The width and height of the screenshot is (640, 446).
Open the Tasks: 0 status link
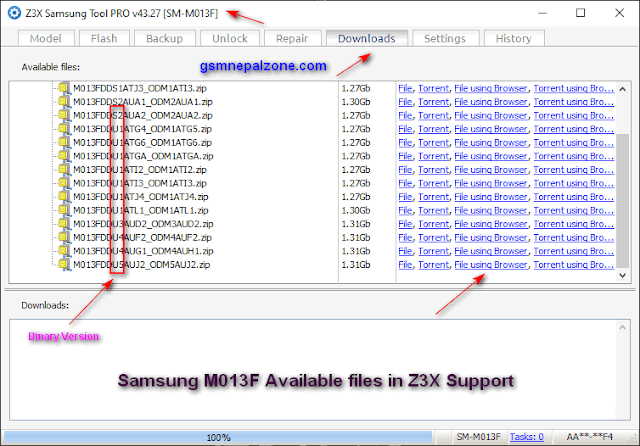click(x=527, y=437)
